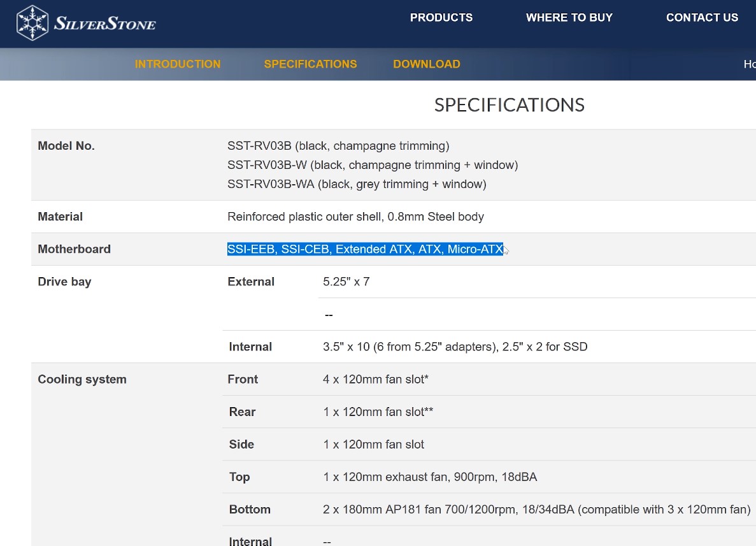Screen dimensions: 756x546
Task: Open the WHERE TO BUY menu item
Action: pos(569,18)
